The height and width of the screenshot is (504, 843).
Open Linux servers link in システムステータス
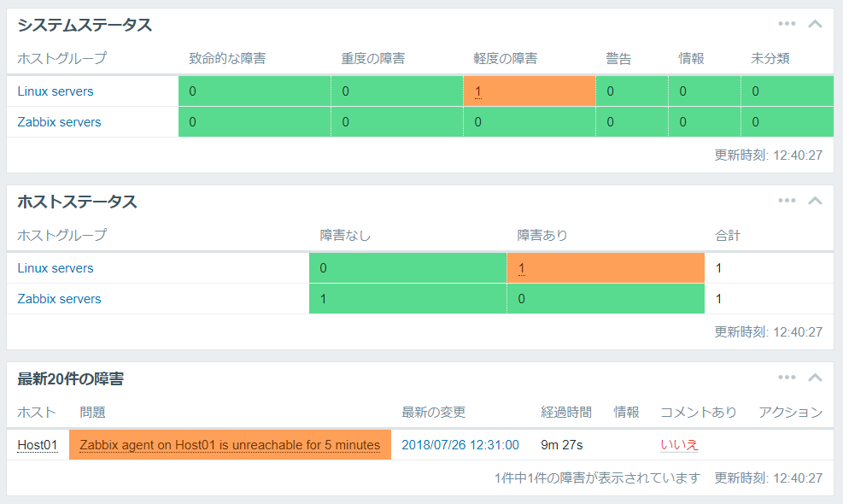56,91
